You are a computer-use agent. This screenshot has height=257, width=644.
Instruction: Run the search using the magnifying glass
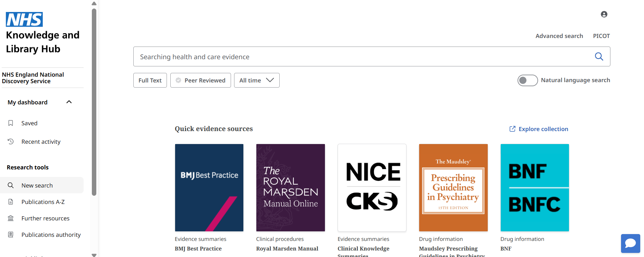(x=599, y=56)
